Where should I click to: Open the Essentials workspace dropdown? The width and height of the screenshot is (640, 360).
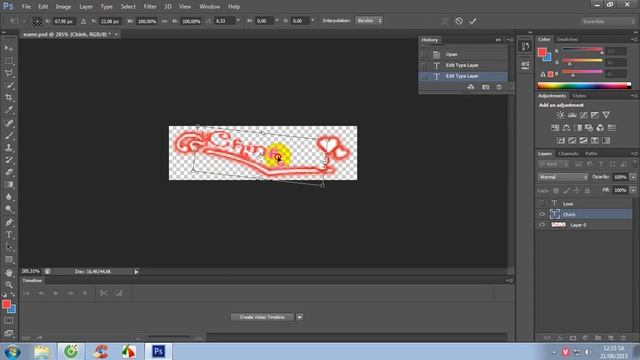pyautogui.click(x=608, y=21)
